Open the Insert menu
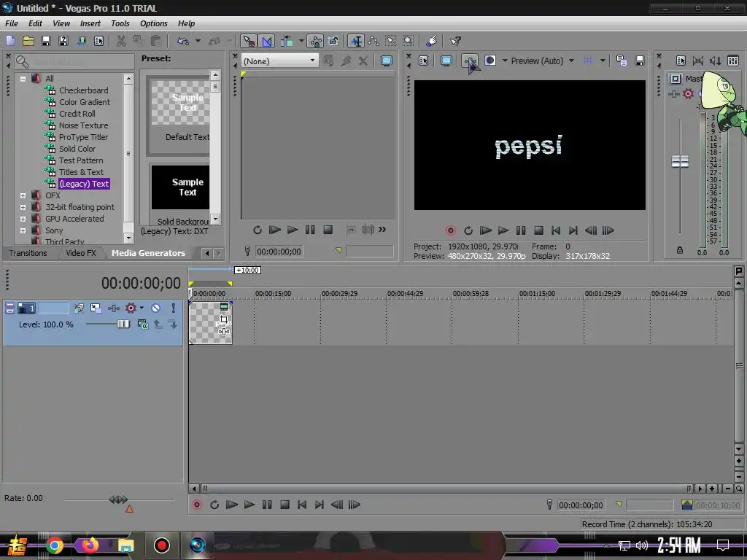Image resolution: width=747 pixels, height=560 pixels. [90, 23]
